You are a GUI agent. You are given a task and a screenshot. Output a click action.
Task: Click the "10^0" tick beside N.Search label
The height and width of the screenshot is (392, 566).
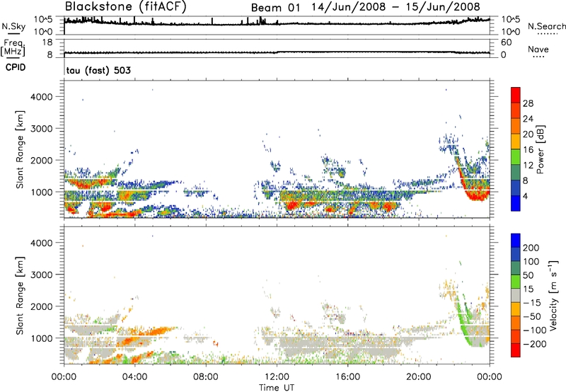point(510,32)
